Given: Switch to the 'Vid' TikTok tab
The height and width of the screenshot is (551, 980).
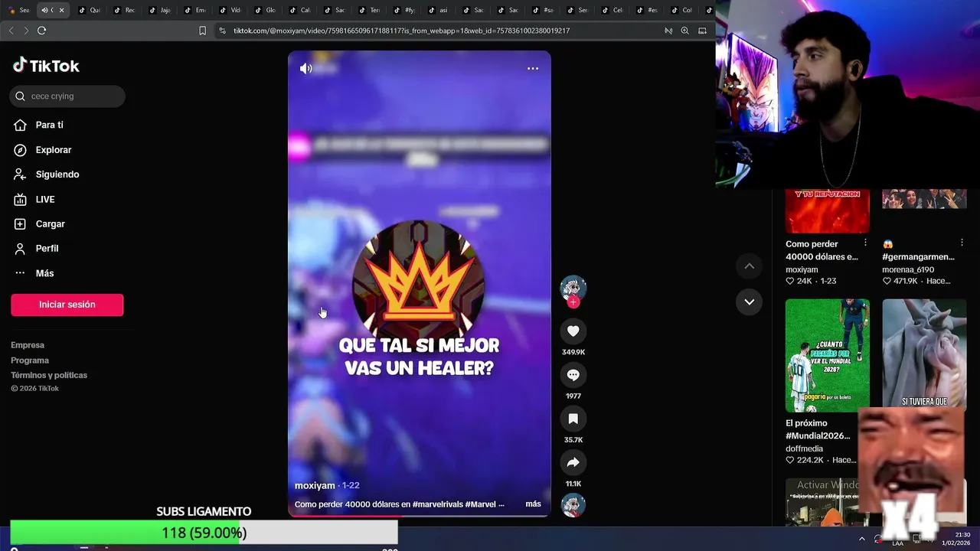Looking at the screenshot, I should coord(230,10).
